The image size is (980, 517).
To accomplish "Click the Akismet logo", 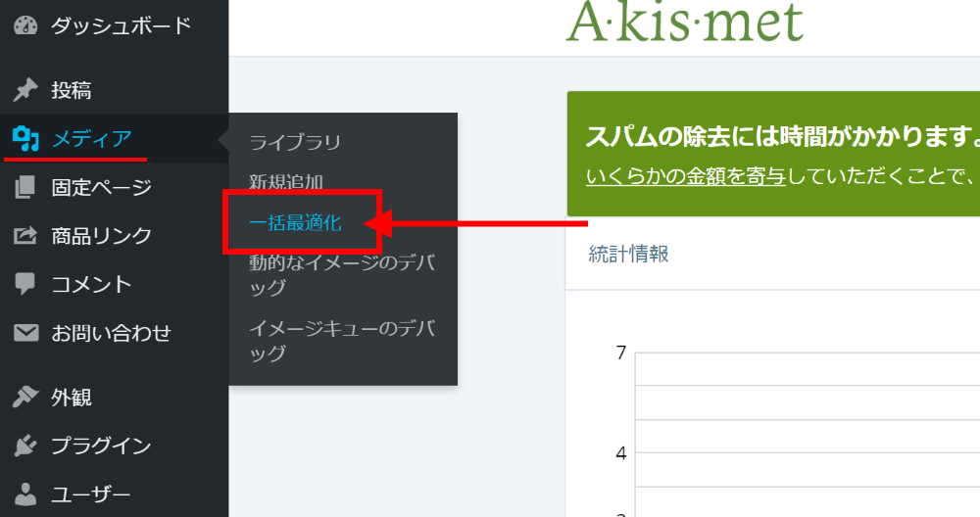I will click(684, 22).
